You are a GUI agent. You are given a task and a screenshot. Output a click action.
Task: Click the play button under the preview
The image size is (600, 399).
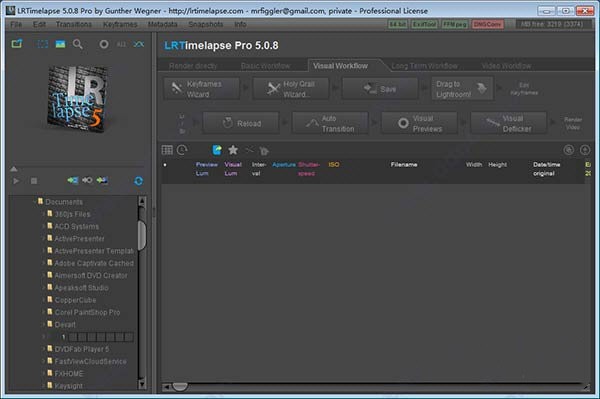[x=16, y=181]
